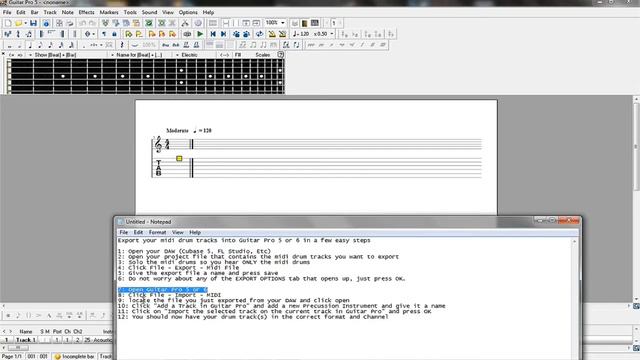The width and height of the screenshot is (640, 360).
Task: Click the Notepad line '8: Click File - Import - MIDI'
Action: pyautogui.click(x=169, y=295)
